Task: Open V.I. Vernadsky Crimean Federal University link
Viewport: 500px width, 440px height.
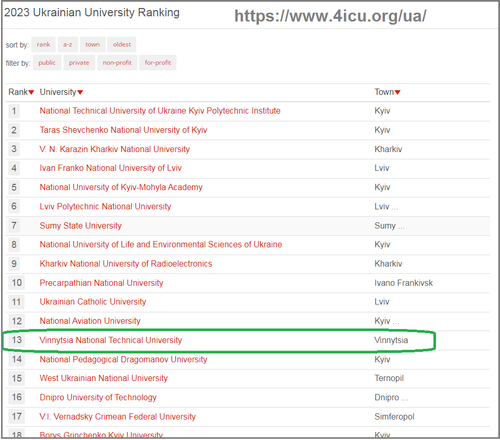Action: coord(118,417)
